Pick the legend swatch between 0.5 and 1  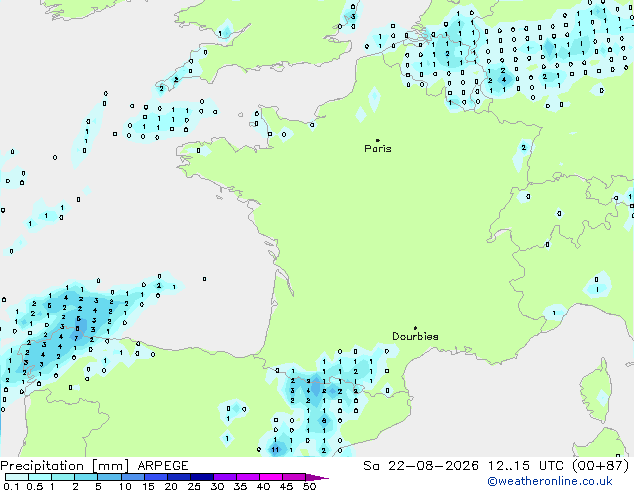pos(40,477)
